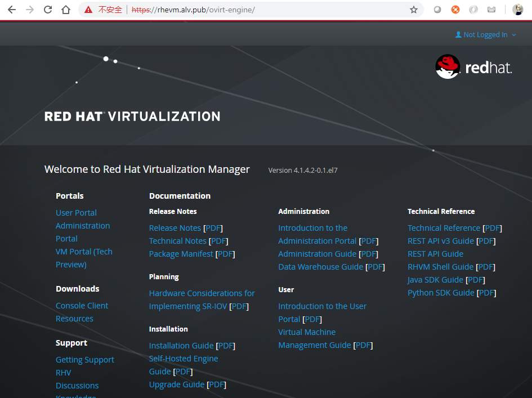532x398 pixels.
Task: Expand the Not Logged In dropdown
Action: coord(485,34)
